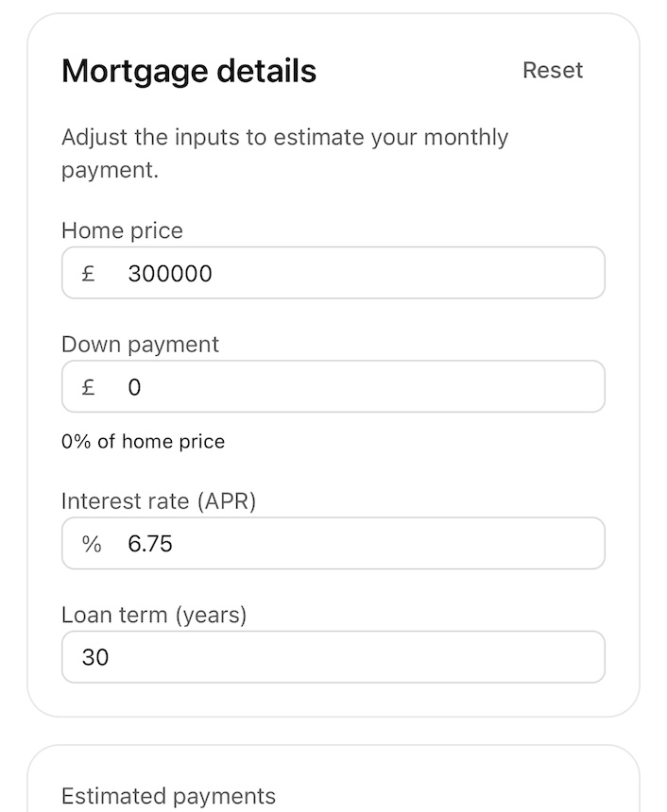This screenshot has width=667, height=812.
Task: Click the Estimated payments heading
Action: click(168, 796)
